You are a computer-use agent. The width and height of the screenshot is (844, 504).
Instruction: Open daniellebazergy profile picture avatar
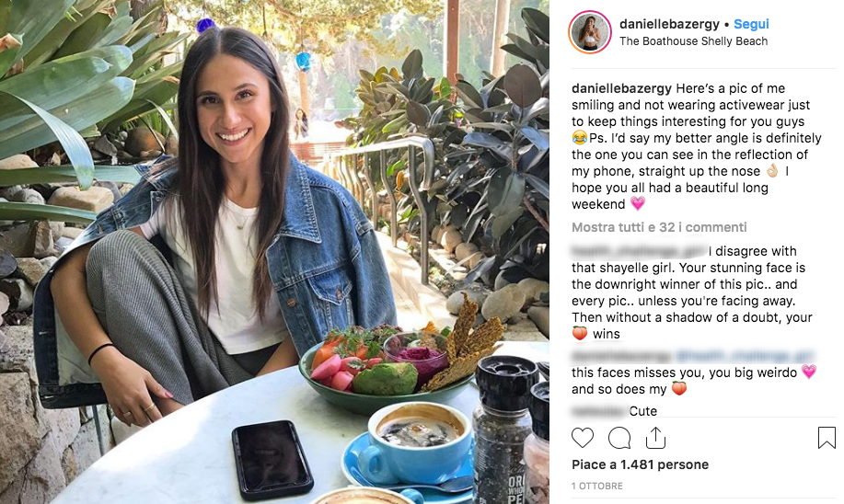pyautogui.click(x=590, y=32)
